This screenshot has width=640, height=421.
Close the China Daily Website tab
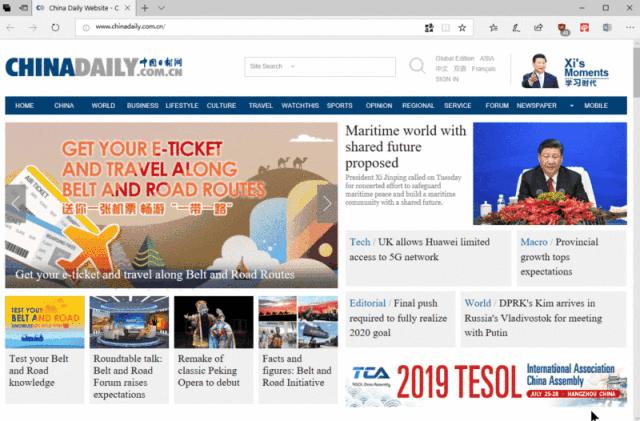[127, 8]
